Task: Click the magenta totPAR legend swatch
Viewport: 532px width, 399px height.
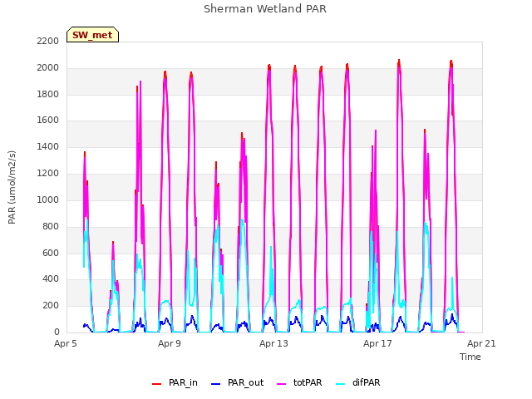Action: coord(281,384)
